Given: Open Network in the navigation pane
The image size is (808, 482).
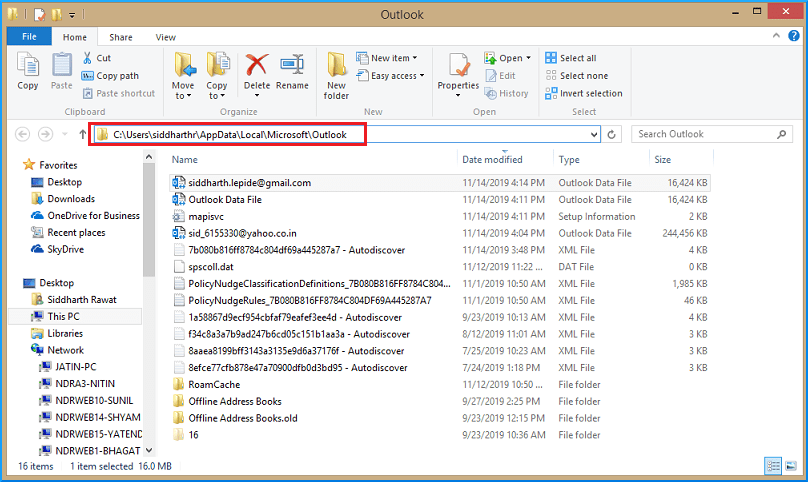Looking at the screenshot, I should coord(57,350).
